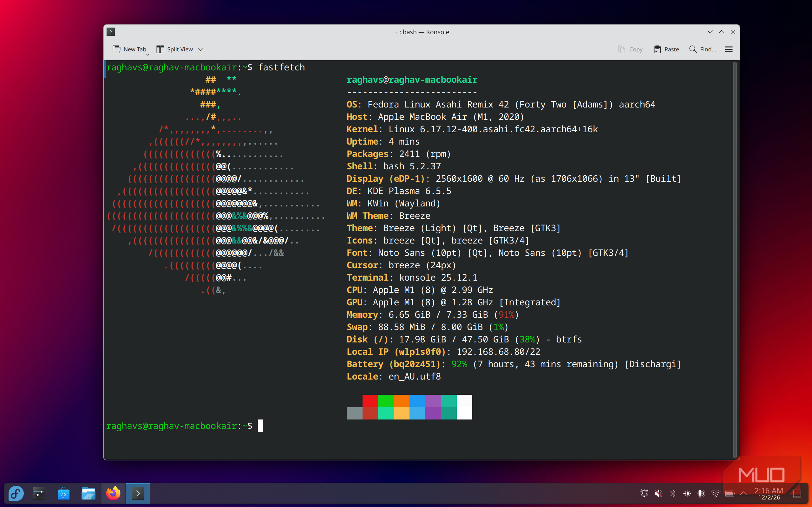Launch Firefox from the taskbar
The width and height of the screenshot is (812, 507).
pos(113,493)
